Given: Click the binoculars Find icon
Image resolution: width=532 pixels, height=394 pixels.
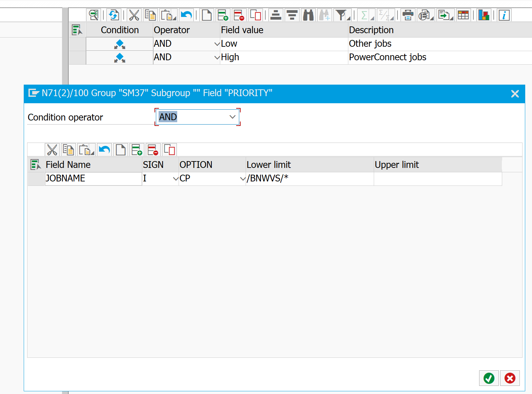Looking at the screenshot, I should pos(308,15).
